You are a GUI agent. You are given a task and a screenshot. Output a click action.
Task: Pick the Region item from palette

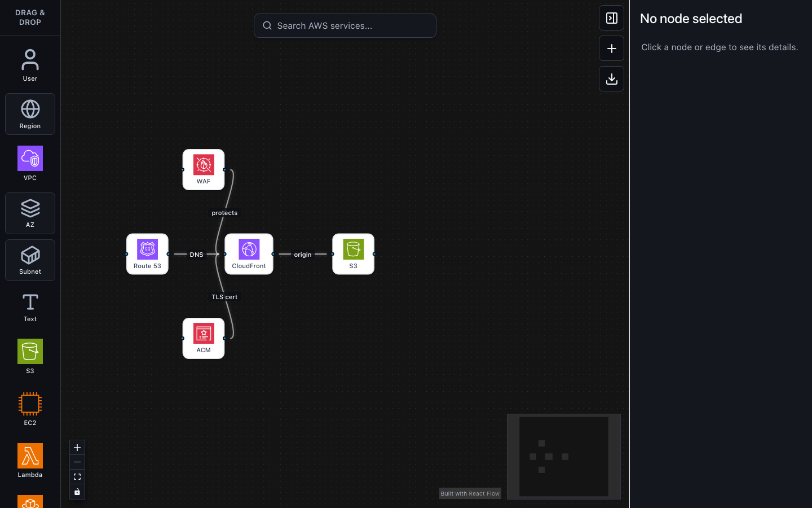(x=30, y=114)
